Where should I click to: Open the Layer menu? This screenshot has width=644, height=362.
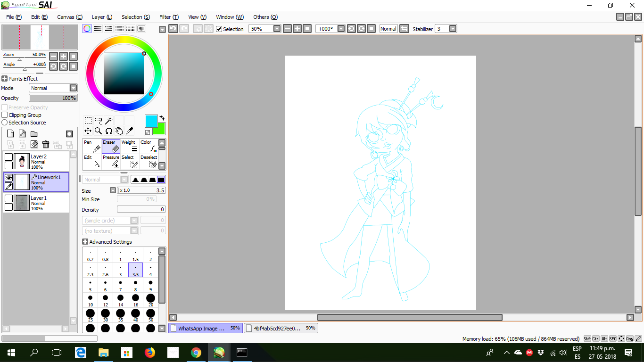[x=102, y=17]
